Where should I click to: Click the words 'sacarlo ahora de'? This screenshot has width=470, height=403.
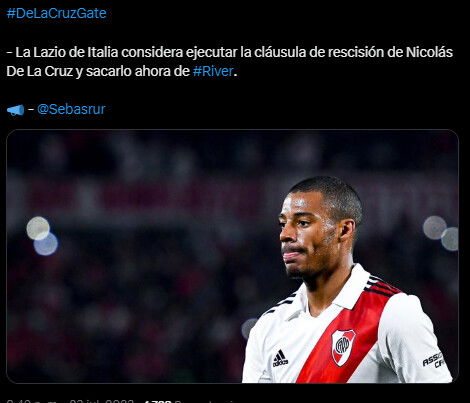click(x=138, y=71)
